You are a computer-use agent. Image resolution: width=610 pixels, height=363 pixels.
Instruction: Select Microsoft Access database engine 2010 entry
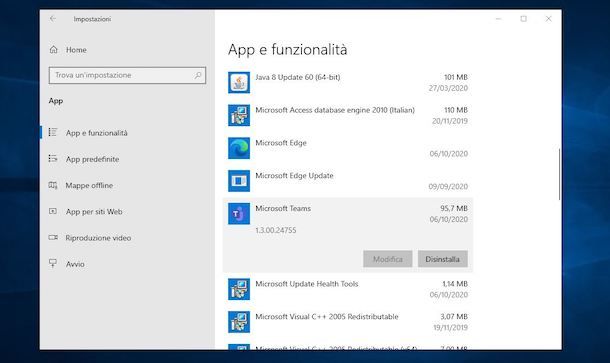coord(335,110)
